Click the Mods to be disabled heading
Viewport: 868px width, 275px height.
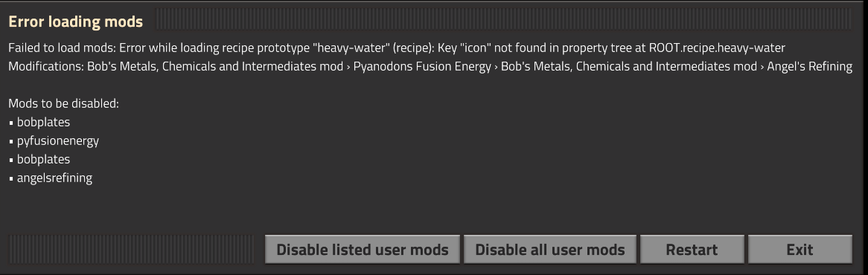pyautogui.click(x=64, y=103)
